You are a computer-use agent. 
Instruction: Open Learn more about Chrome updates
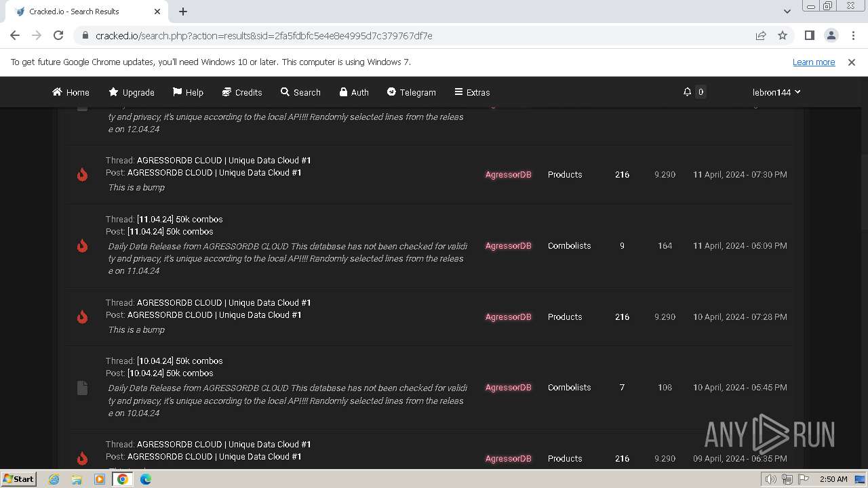(x=814, y=62)
